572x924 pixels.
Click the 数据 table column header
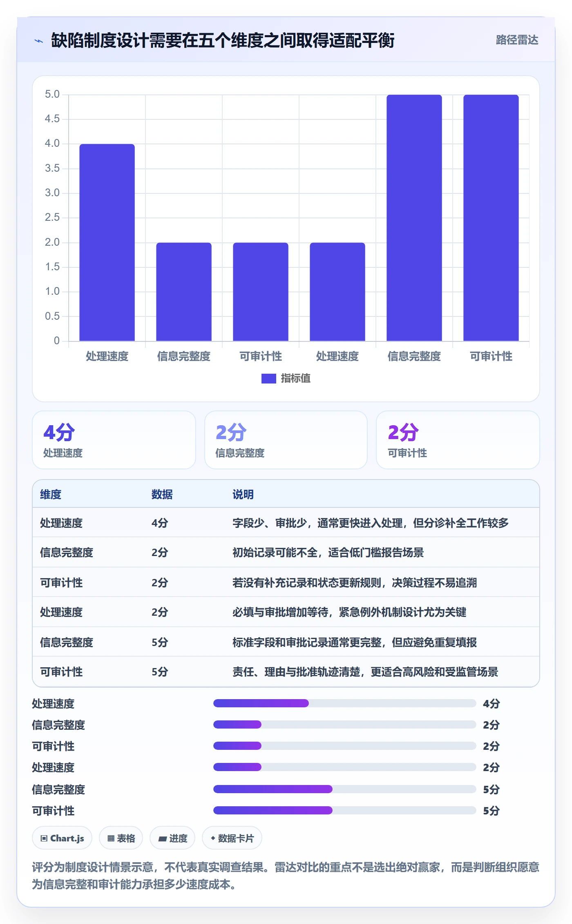click(162, 494)
